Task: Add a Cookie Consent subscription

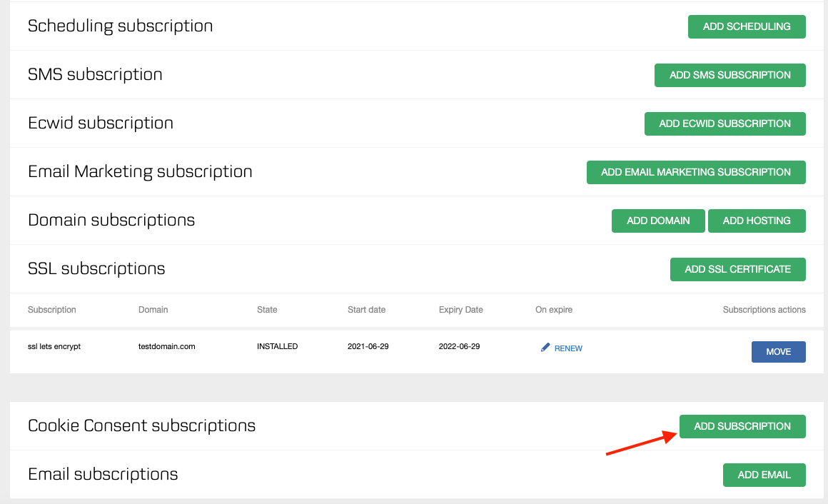Action: pyautogui.click(x=742, y=426)
